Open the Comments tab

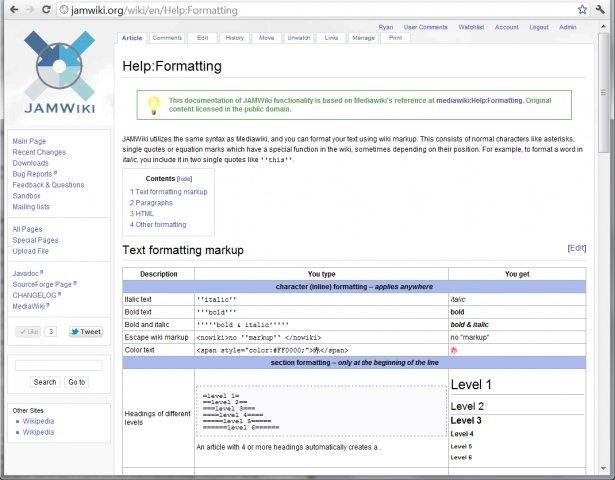(167, 38)
